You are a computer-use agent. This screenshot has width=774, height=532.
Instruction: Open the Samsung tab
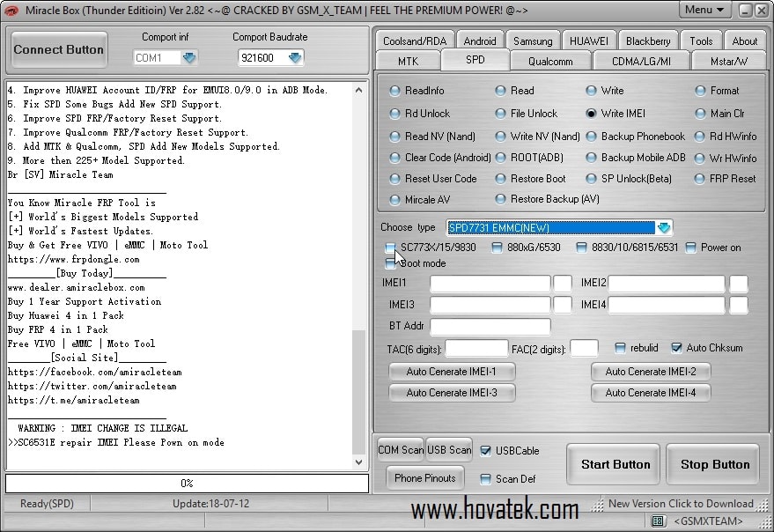(x=533, y=41)
